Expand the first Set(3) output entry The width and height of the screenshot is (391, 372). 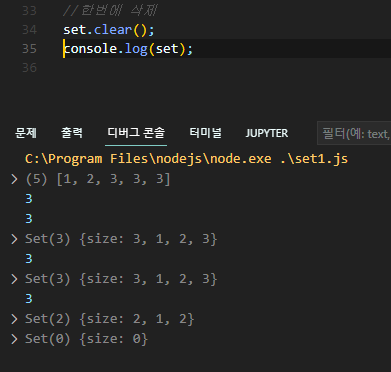14,239
